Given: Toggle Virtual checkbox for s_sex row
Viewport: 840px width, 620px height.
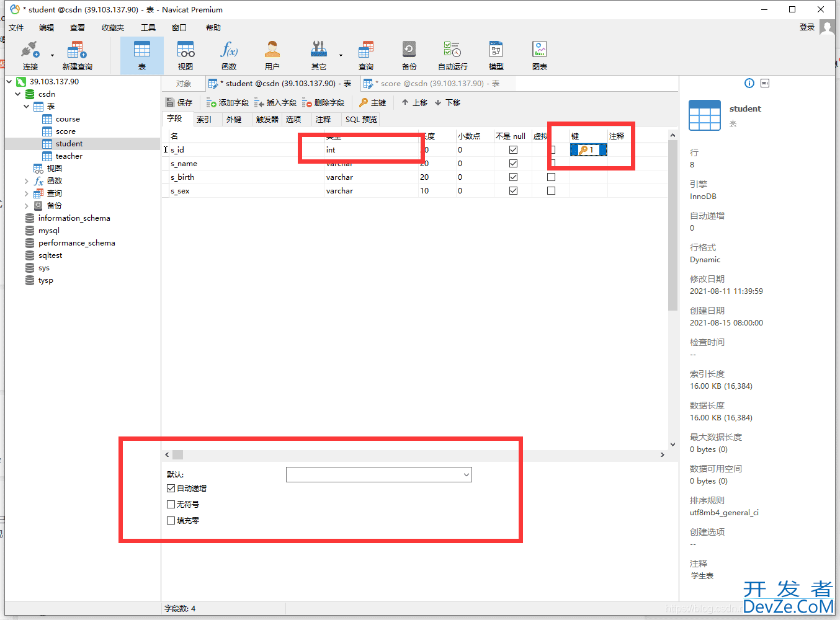Looking at the screenshot, I should coord(551,190).
